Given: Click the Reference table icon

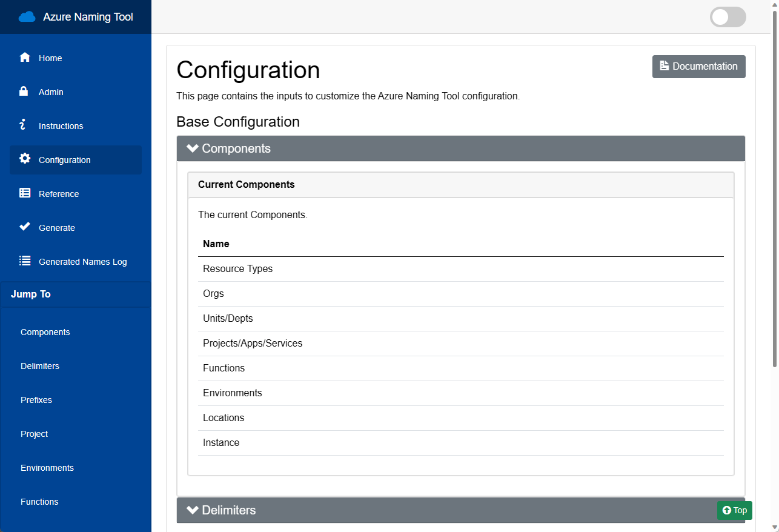Looking at the screenshot, I should point(24,193).
